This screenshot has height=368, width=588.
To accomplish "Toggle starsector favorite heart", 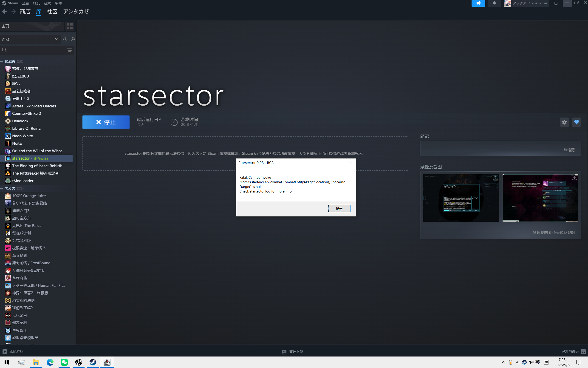I will point(576,122).
